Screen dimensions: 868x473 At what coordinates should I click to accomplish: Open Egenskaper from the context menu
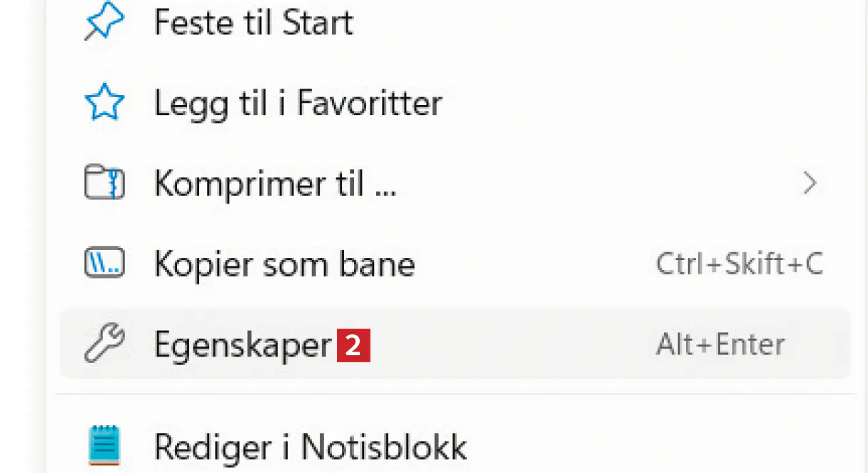pyautogui.click(x=243, y=345)
